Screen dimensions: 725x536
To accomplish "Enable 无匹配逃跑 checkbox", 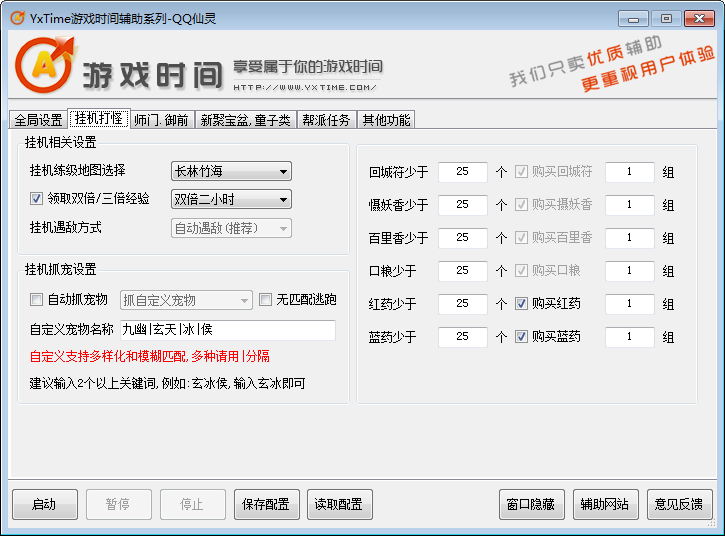I will tap(266, 300).
